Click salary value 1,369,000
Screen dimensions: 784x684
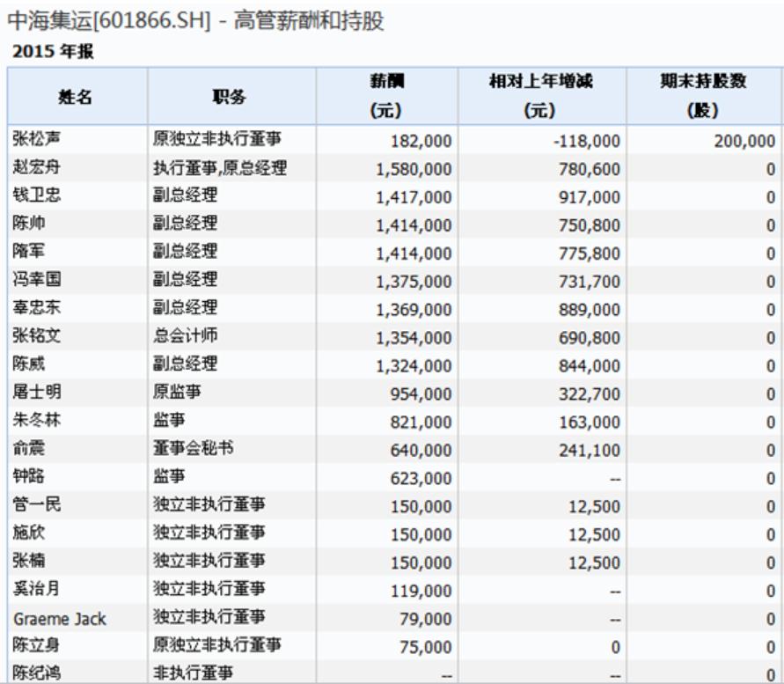pyautogui.click(x=414, y=310)
